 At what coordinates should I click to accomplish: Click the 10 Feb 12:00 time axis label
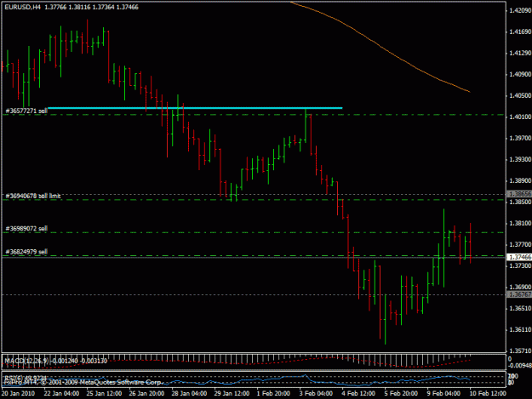(x=488, y=393)
